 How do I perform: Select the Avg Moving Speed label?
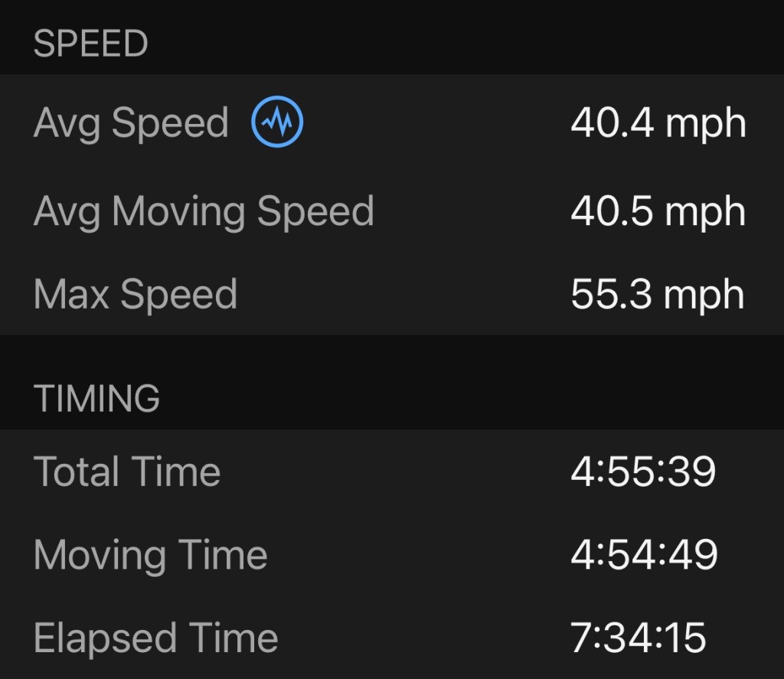204,211
